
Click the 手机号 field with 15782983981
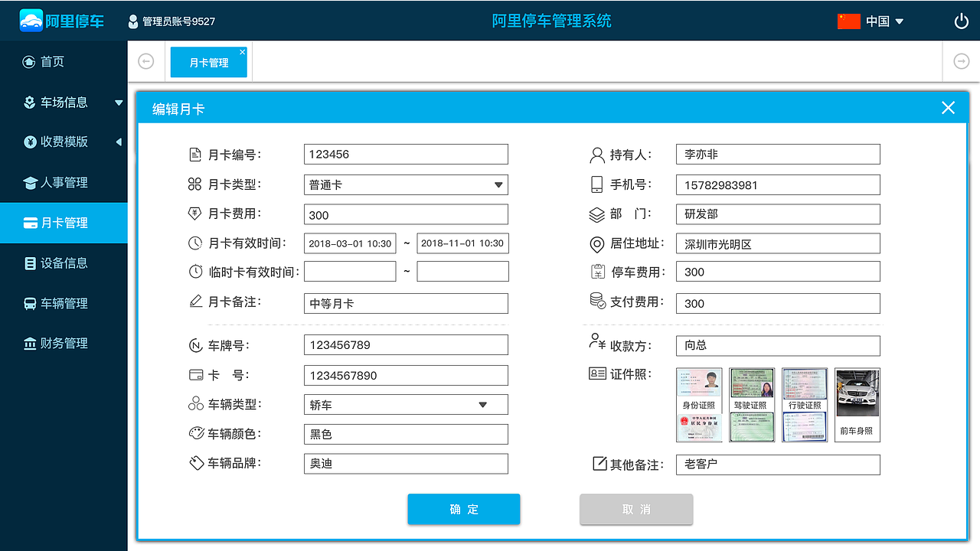[778, 184]
